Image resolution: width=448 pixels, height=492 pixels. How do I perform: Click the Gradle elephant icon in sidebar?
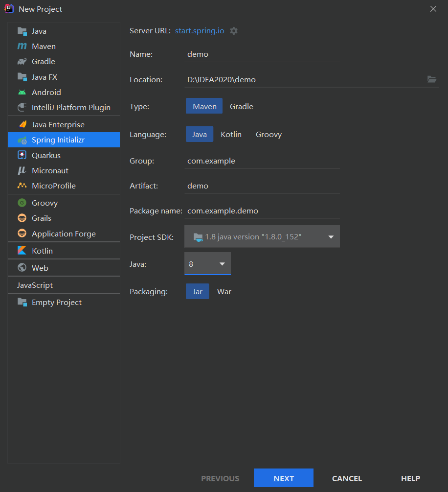click(x=22, y=62)
